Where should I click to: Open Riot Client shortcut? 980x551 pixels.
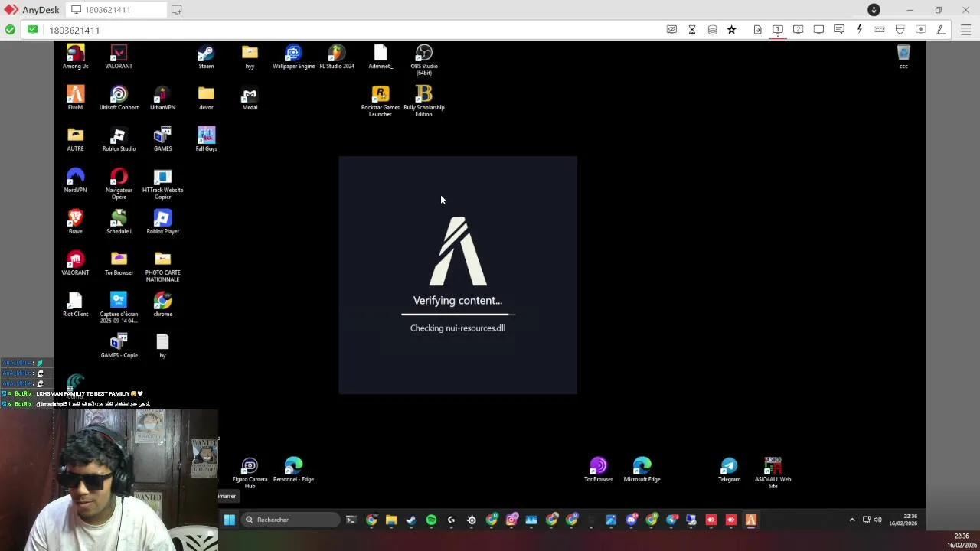click(x=75, y=305)
